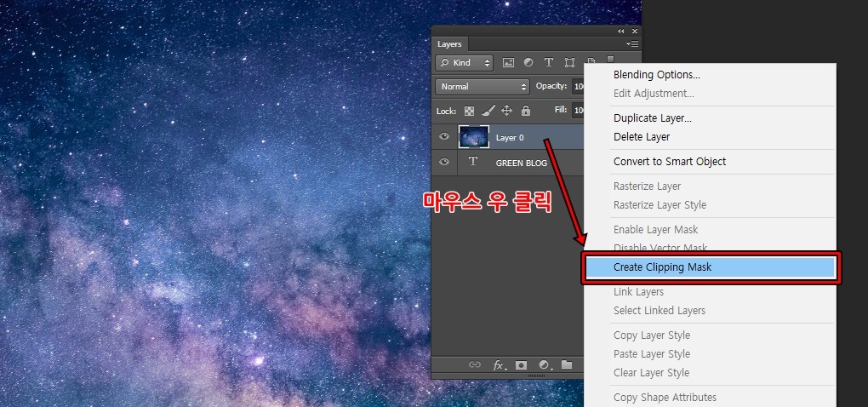Open Layers panel flyout menu
The height and width of the screenshot is (407, 868).
pyautogui.click(x=632, y=43)
